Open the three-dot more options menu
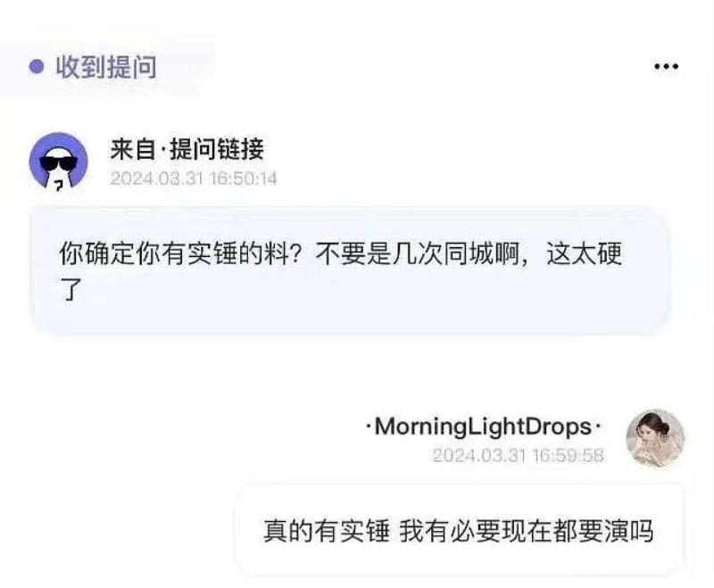Screen dimensions: 714x588 point(666,66)
